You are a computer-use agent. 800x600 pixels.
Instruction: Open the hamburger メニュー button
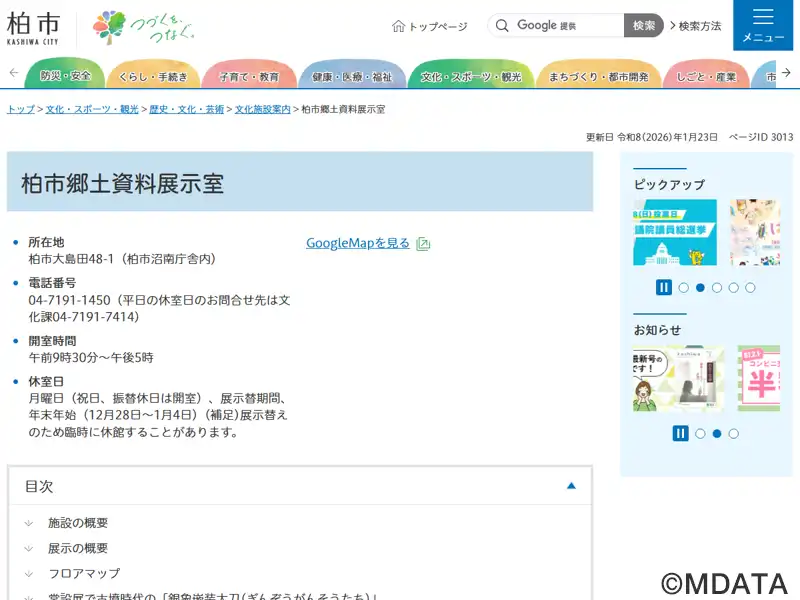(x=763, y=25)
